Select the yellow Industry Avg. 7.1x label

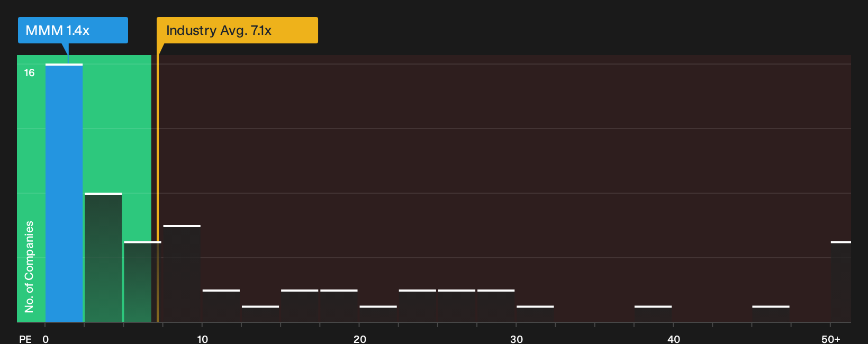click(237, 30)
